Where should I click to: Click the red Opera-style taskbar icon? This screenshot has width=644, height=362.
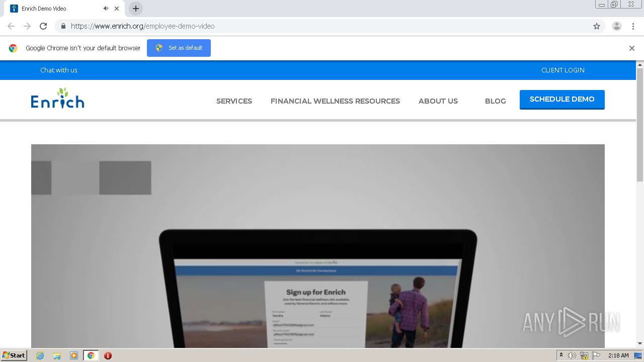(108, 355)
